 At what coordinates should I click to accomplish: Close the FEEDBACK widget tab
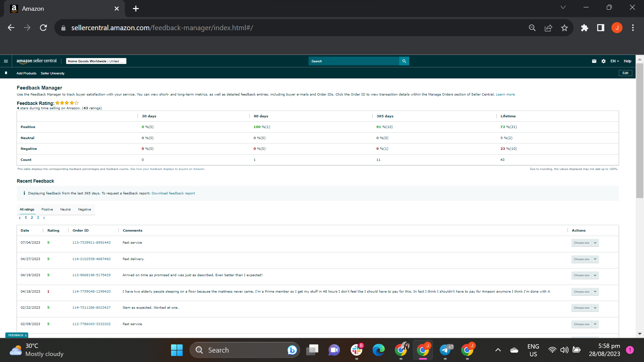(x=26, y=336)
